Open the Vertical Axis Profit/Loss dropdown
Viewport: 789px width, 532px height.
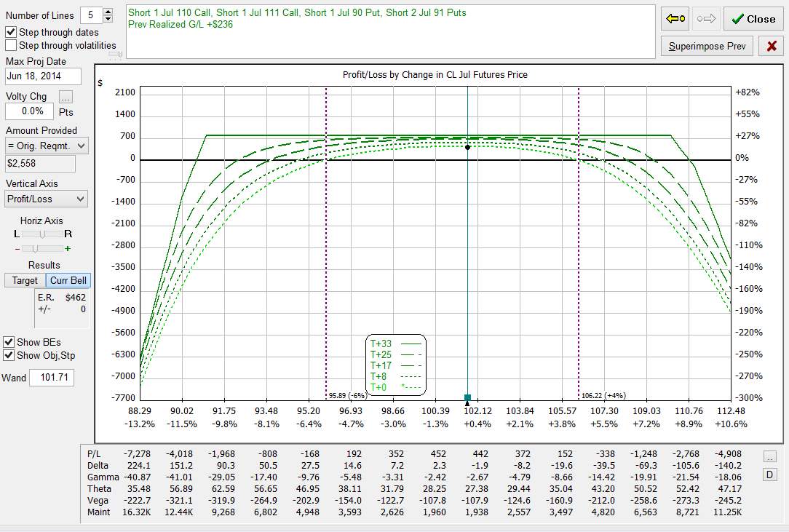coord(47,199)
